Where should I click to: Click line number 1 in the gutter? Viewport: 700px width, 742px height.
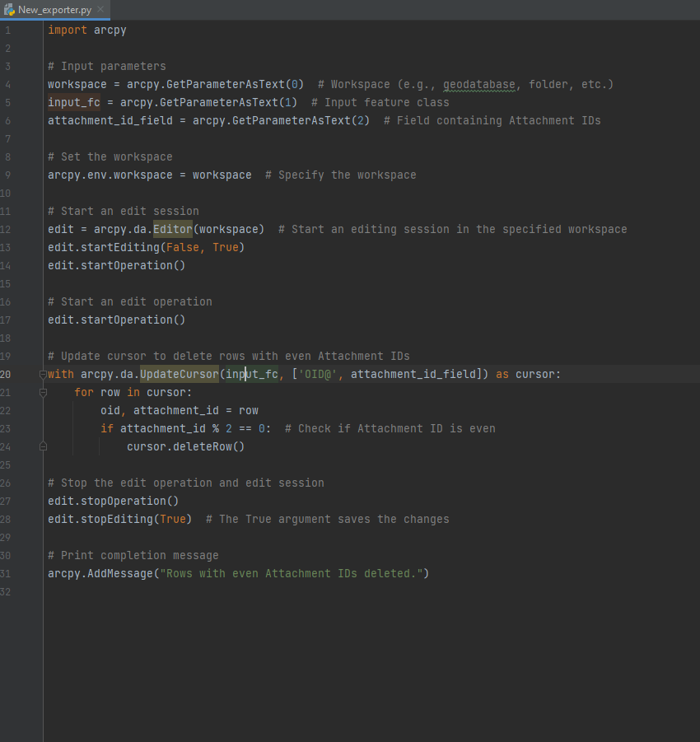pos(7,30)
